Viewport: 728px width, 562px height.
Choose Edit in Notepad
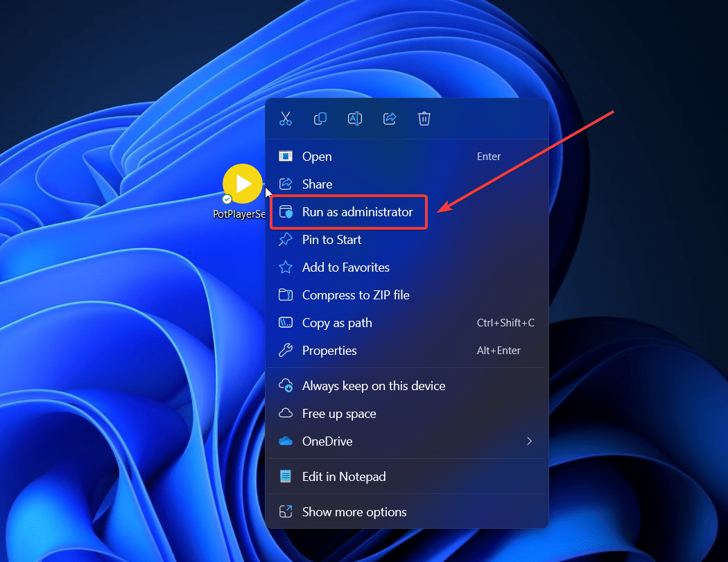[x=407, y=477]
